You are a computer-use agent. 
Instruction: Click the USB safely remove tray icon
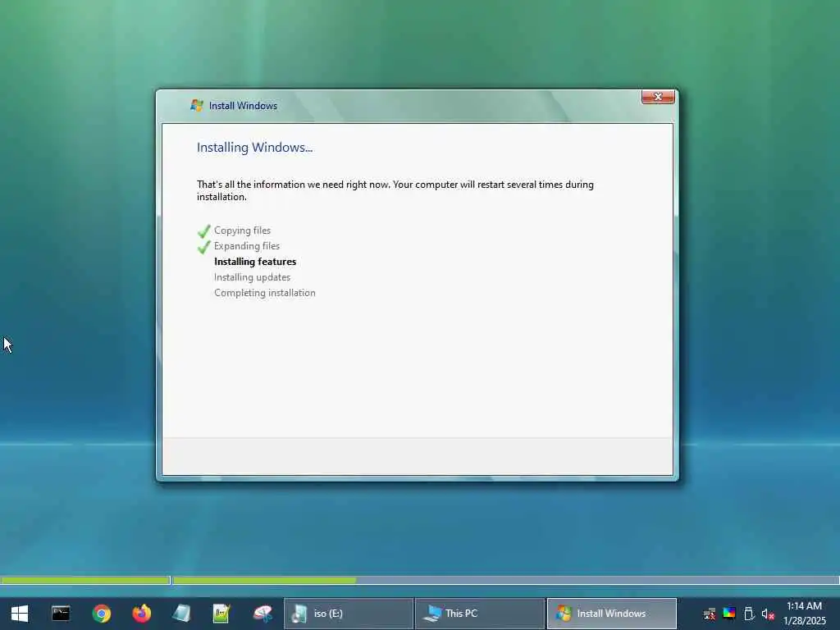(x=749, y=614)
